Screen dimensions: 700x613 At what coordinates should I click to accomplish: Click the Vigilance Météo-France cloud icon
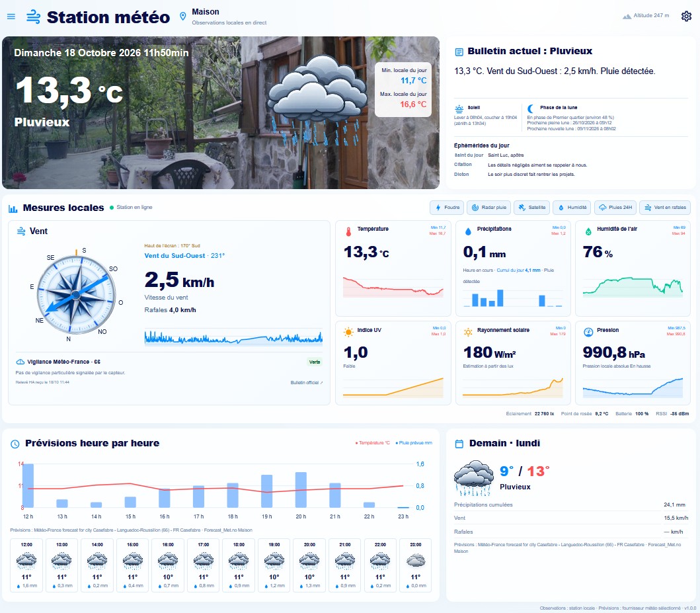tap(20, 362)
